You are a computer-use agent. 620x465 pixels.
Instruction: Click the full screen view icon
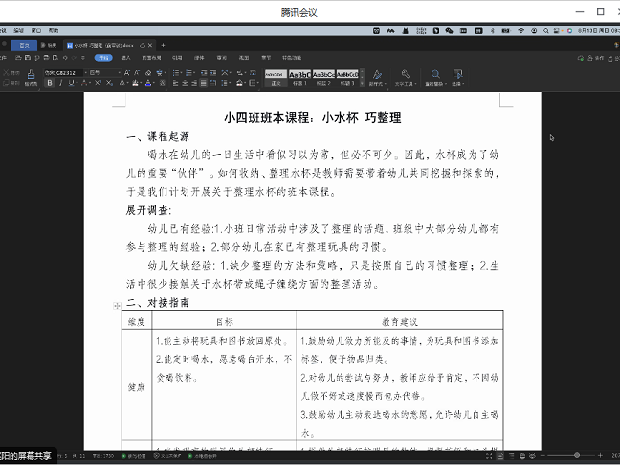489,456
